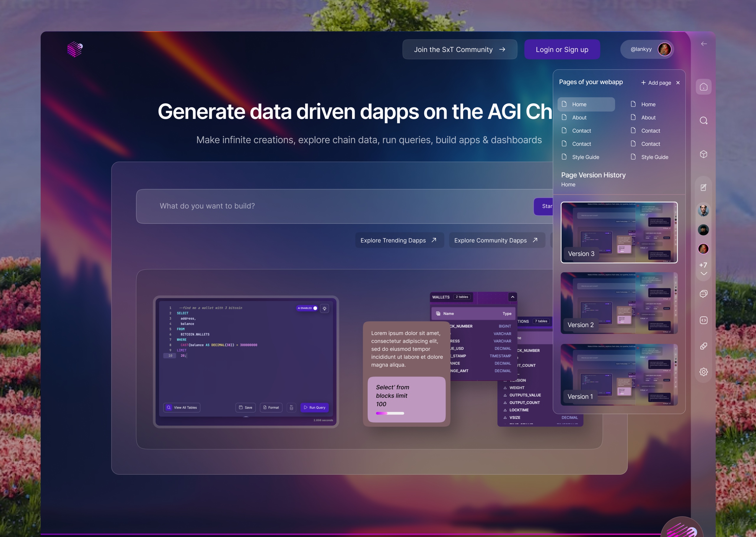
Task: Open the search icon in right sidebar
Action: pos(703,120)
